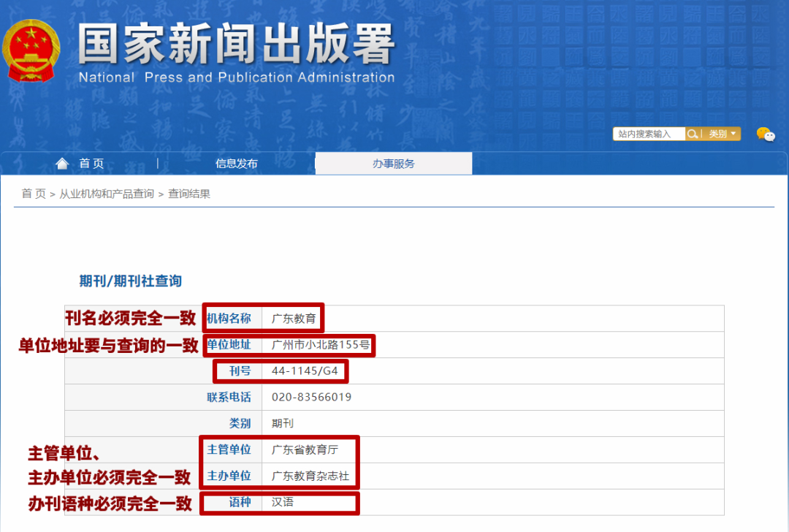Click the national emblem logo

click(x=31, y=51)
